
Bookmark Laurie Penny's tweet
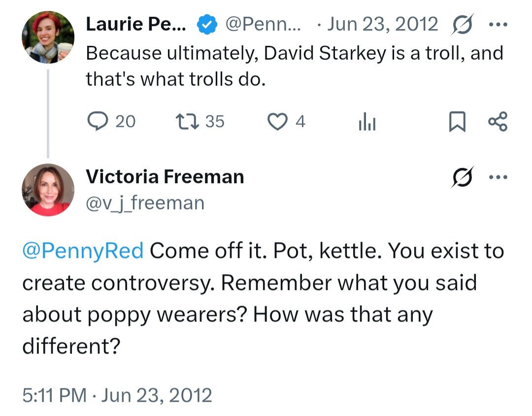tap(457, 122)
